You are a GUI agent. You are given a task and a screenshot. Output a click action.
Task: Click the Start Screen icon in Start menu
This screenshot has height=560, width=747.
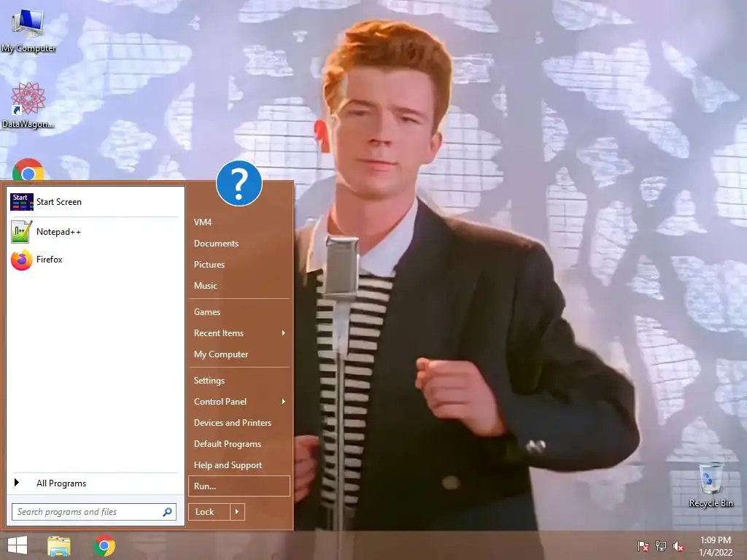coord(22,202)
